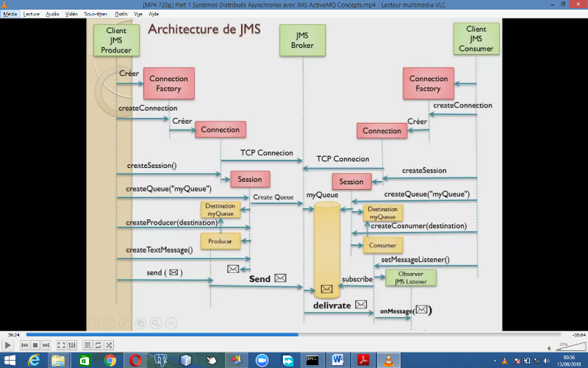Stop video playback
The image size is (588, 368).
(x=35, y=344)
